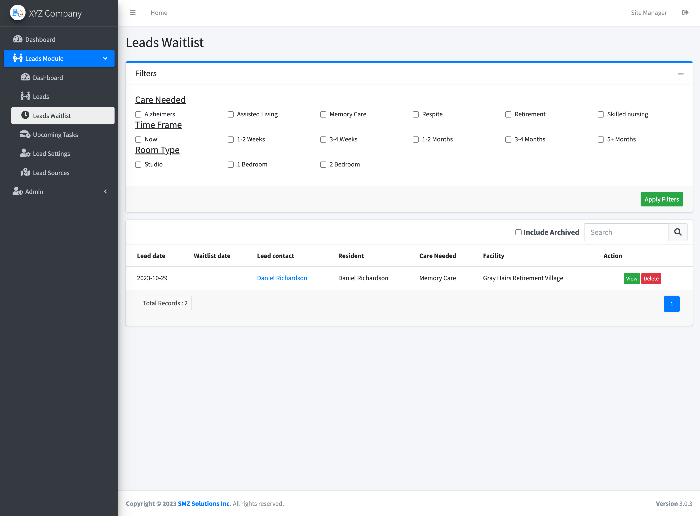The image size is (700, 516).
Task: Collapse the Filters panel with minus icon
Action: (681, 74)
